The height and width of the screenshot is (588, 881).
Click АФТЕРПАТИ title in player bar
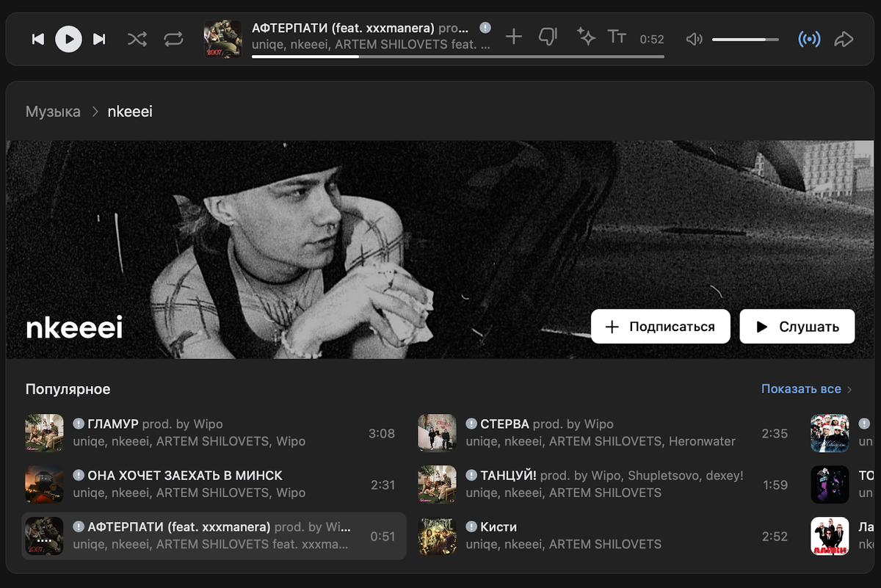pos(343,28)
